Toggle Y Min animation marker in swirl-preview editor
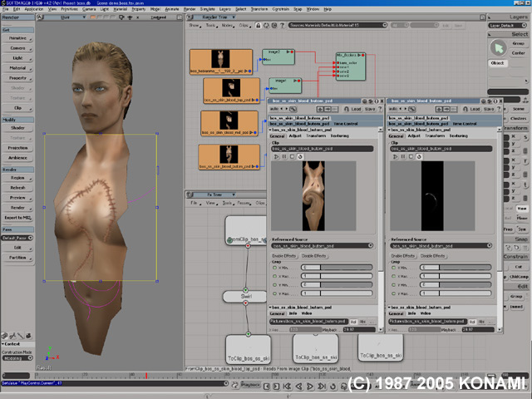This screenshot has height=399, width=532. 274,285
